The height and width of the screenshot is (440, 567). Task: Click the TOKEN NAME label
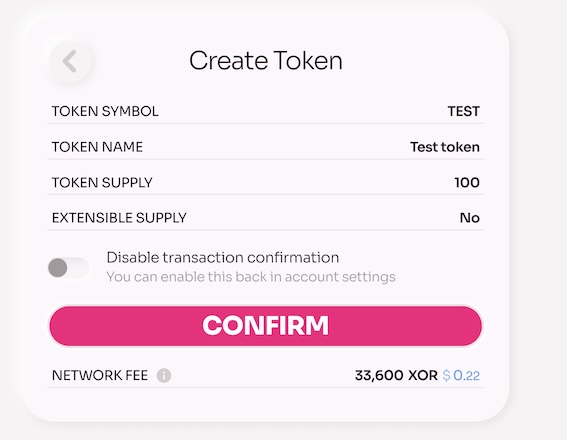point(97,147)
